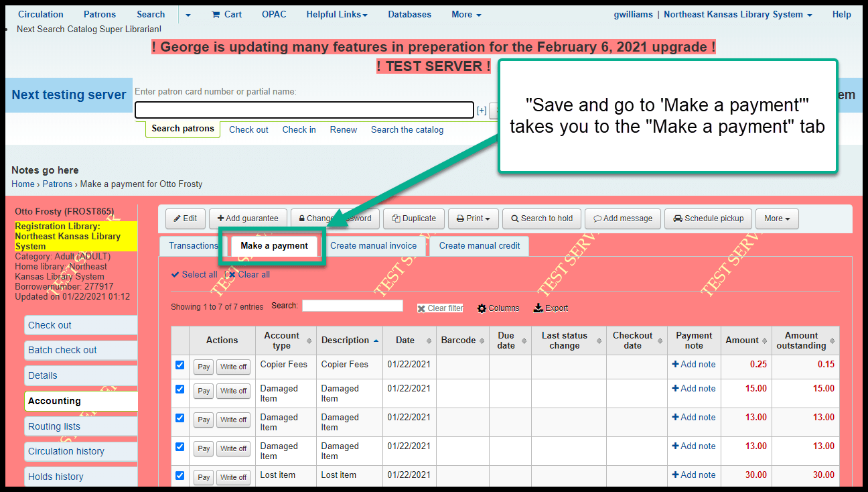Click Clear all link
The width and height of the screenshot is (868, 492).
pyautogui.click(x=248, y=274)
